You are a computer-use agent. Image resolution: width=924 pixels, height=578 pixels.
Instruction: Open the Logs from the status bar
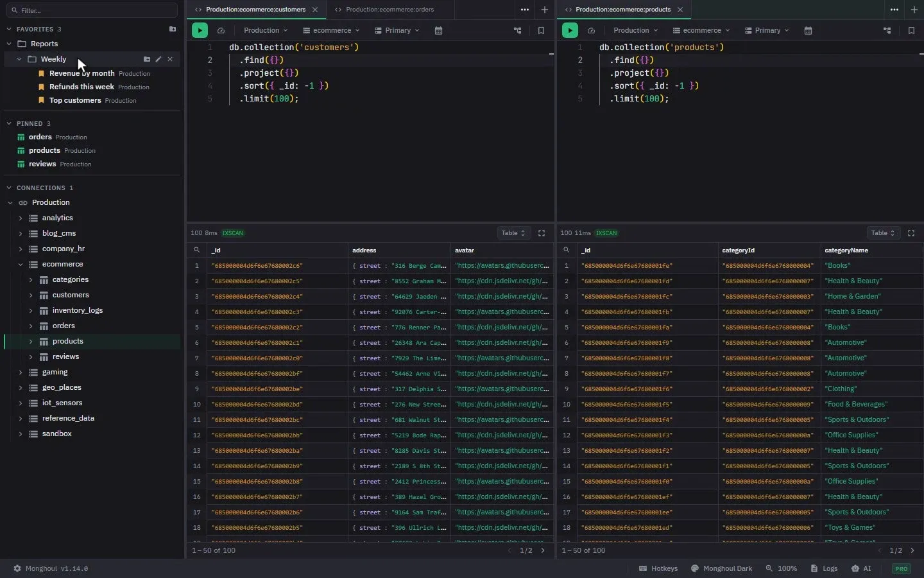824,568
